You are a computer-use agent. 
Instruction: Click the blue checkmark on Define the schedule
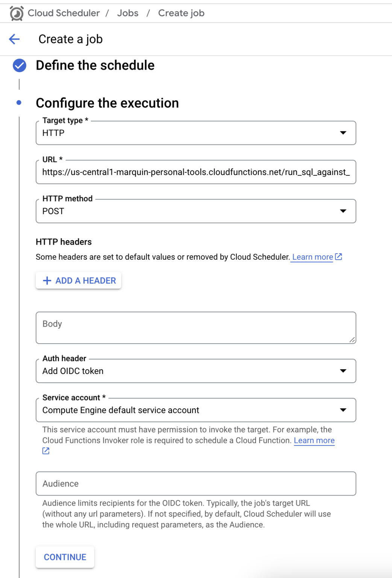(18, 65)
